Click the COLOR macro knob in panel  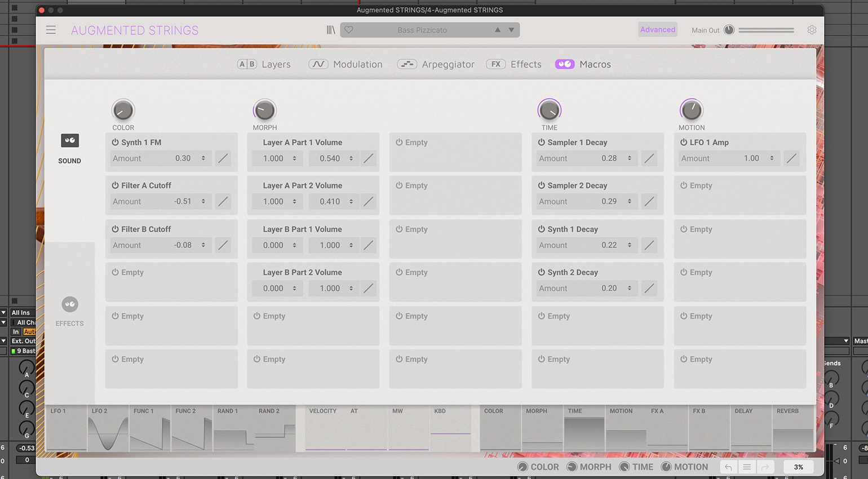click(123, 110)
